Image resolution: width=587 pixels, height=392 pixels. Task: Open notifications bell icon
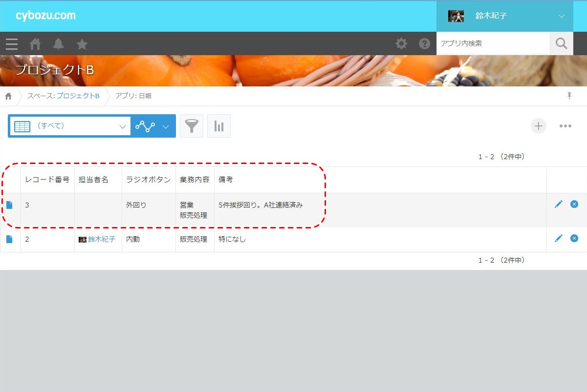tap(59, 44)
